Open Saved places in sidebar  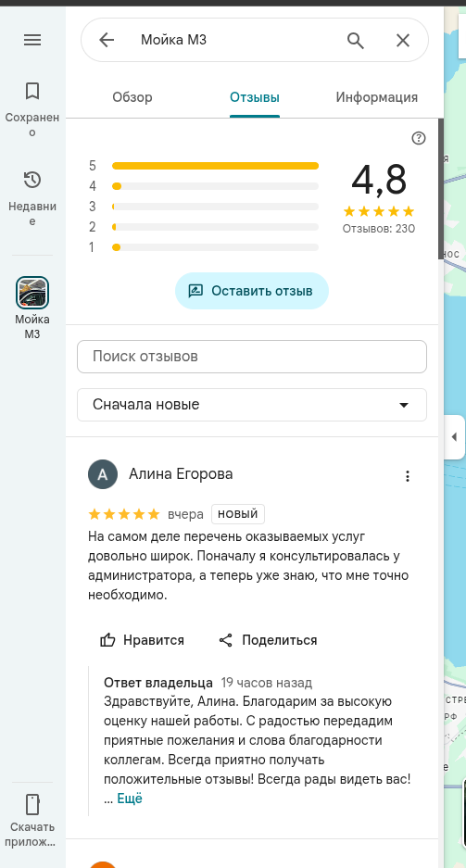pos(32,109)
